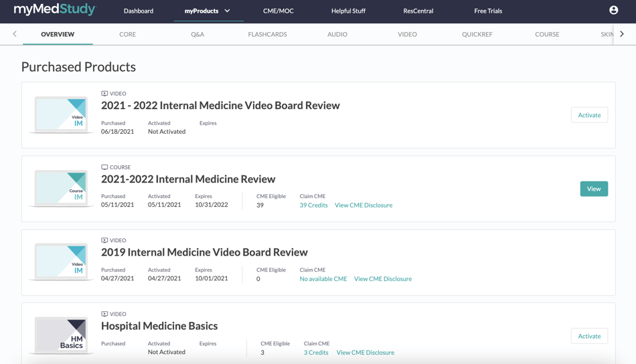Switch to the VIDEO tab

point(407,34)
